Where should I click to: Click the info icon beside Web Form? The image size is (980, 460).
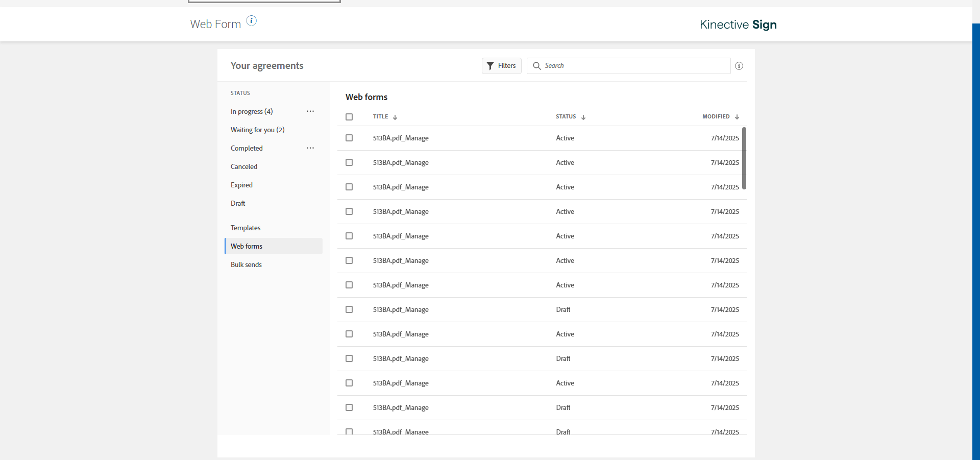252,21
